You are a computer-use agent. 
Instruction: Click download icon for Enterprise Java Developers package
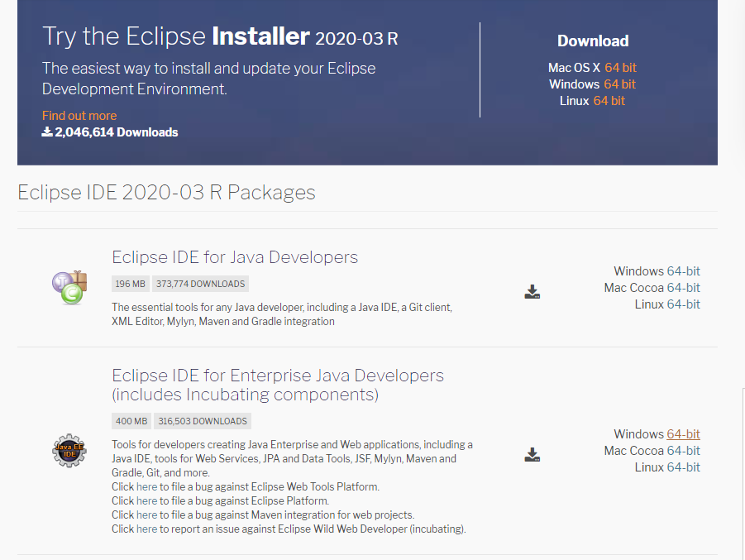[532, 454]
